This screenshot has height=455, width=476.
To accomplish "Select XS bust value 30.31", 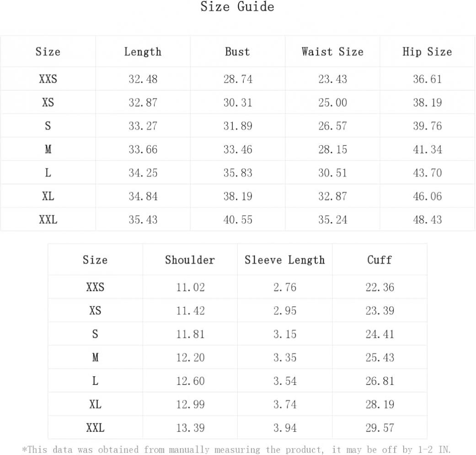I will point(238,103).
